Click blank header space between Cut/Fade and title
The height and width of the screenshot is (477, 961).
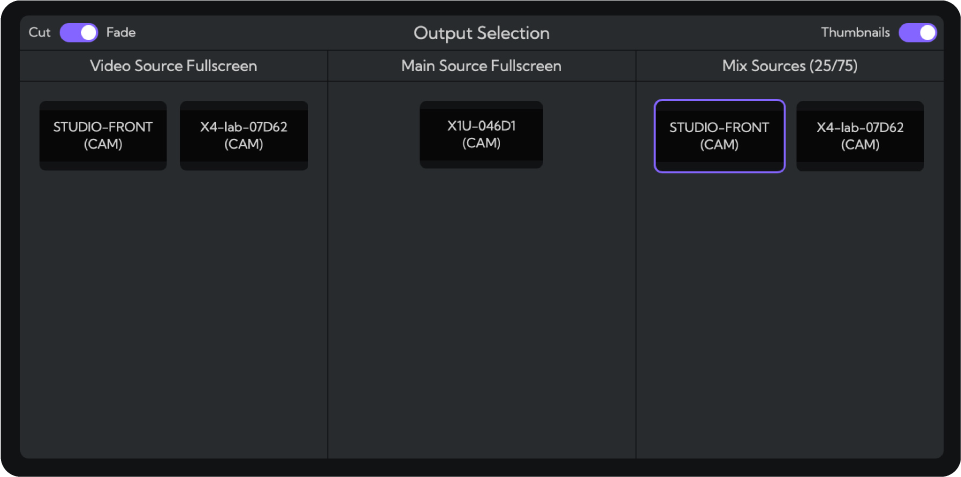[x=270, y=33]
